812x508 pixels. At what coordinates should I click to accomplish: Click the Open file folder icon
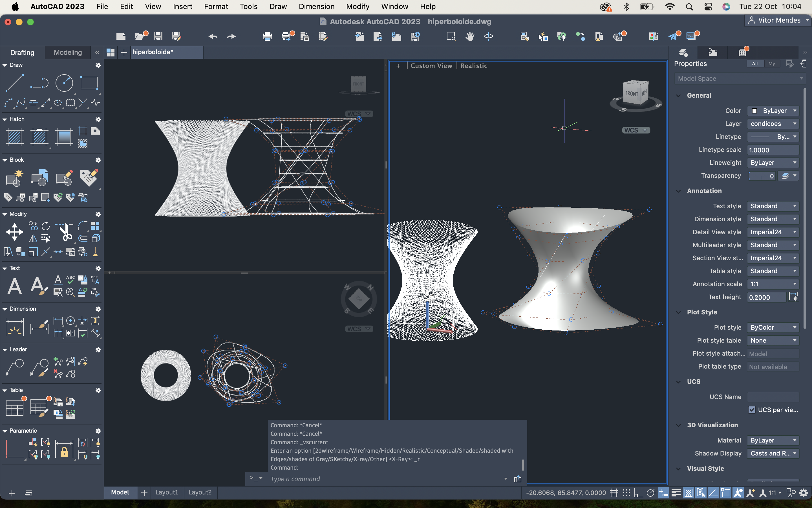(140, 36)
